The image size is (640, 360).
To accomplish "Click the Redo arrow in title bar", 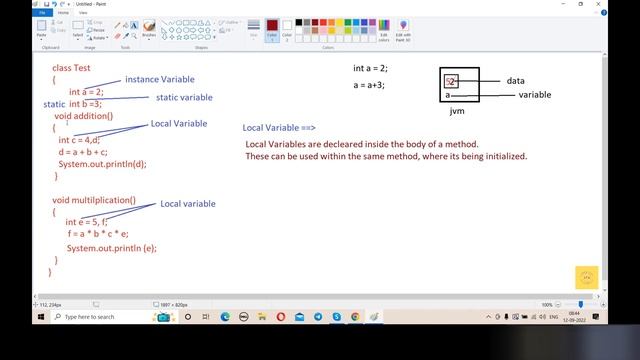I will [62, 4].
